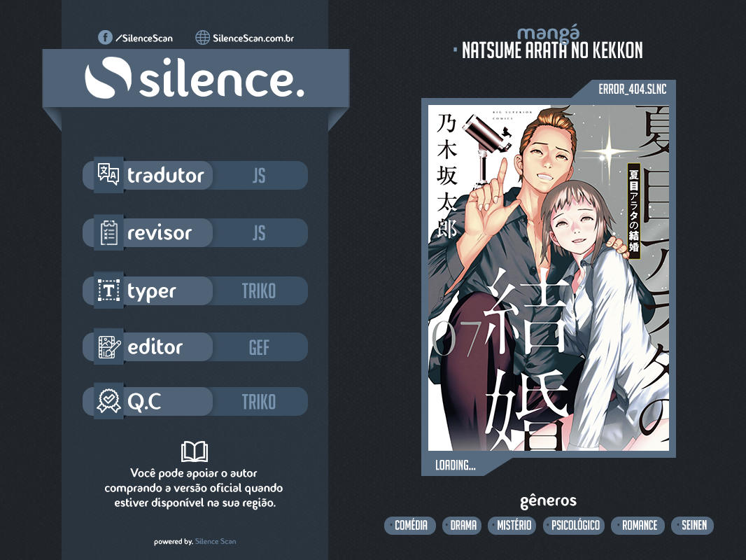Select the Seinen genre tag
Image resolution: width=746 pixels, height=560 pixels.
coord(693,525)
